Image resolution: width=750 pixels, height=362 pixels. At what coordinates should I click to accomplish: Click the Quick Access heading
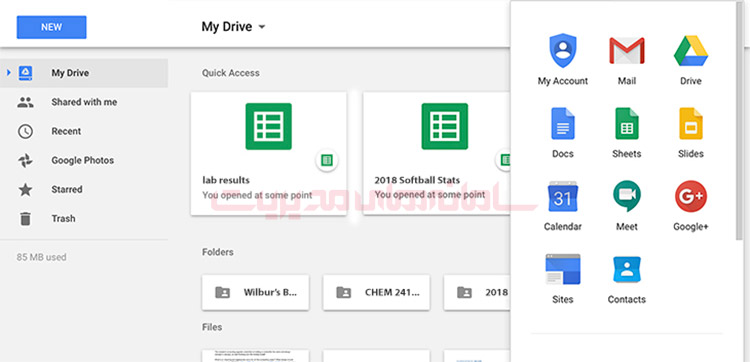[231, 73]
